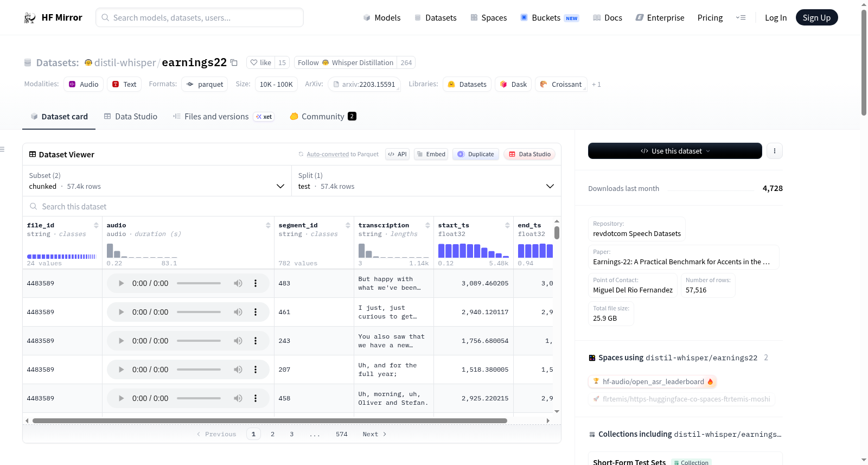Expand the Split test dropdown
Screen dimensions: 868x465
(426, 181)
